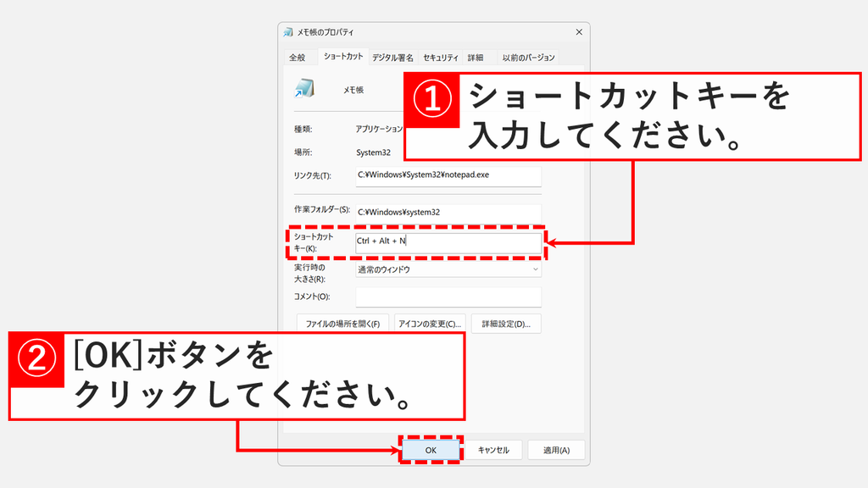Click アイコンの変更(C)... button
This screenshot has height=488, width=868.
pyautogui.click(x=430, y=324)
